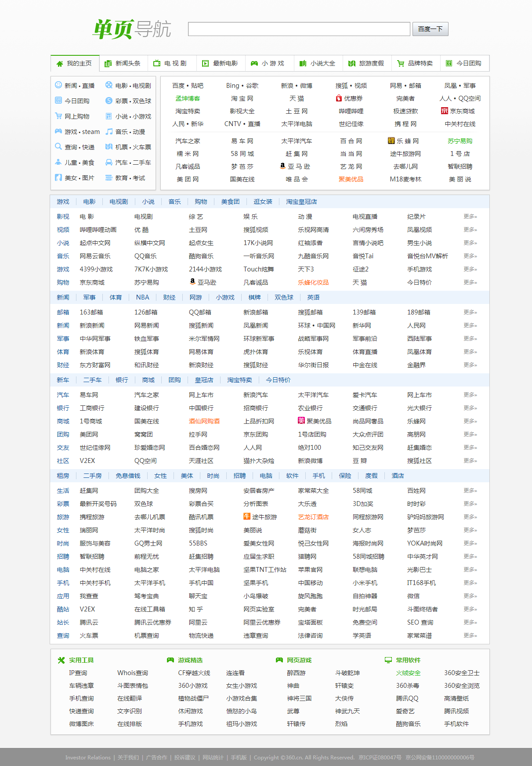
Task: Expand 更多 in the 招聘 row
Action: coord(470,556)
